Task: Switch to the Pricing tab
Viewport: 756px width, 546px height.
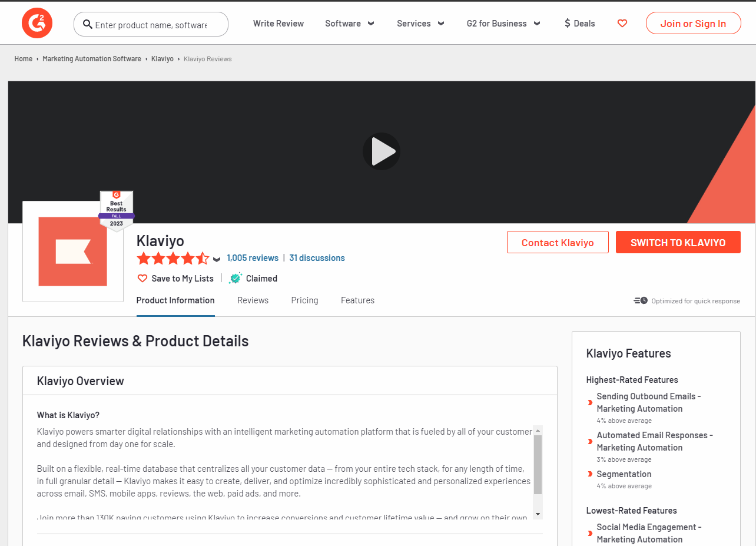Action: coord(304,300)
